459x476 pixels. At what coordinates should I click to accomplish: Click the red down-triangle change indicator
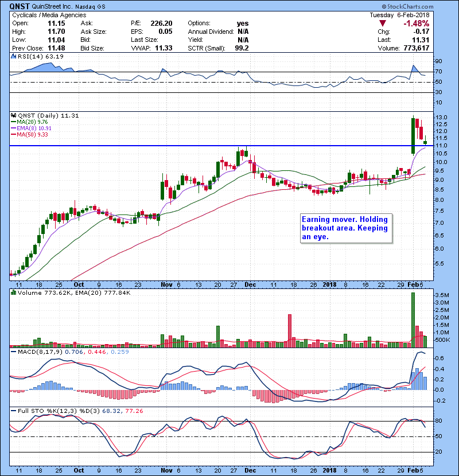click(383, 24)
